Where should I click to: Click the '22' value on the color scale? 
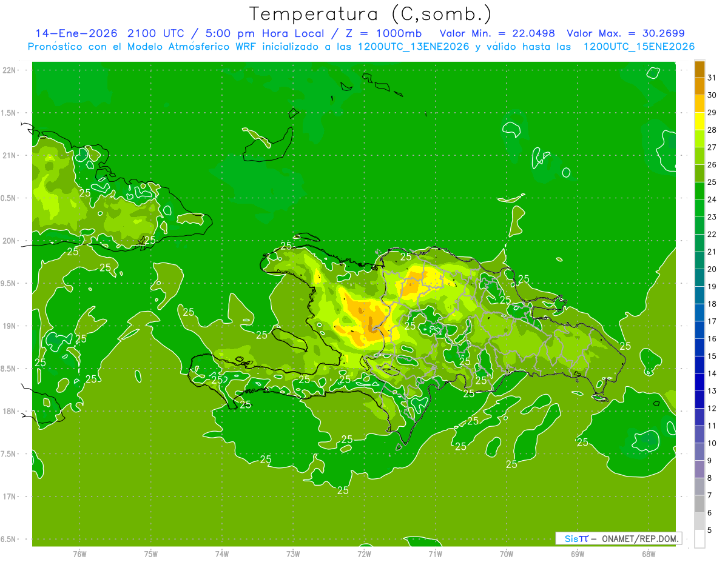coord(712,234)
